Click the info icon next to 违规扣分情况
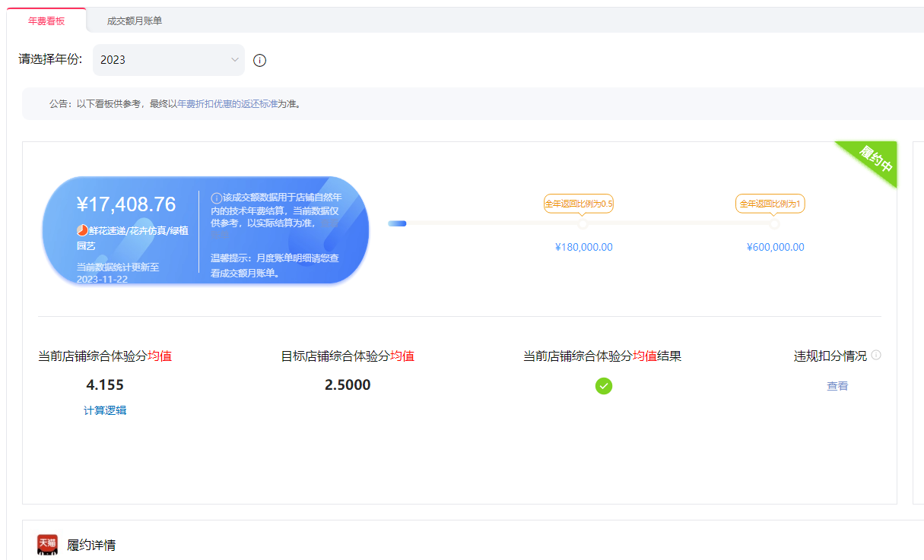This screenshot has width=924, height=560. pos(876,355)
